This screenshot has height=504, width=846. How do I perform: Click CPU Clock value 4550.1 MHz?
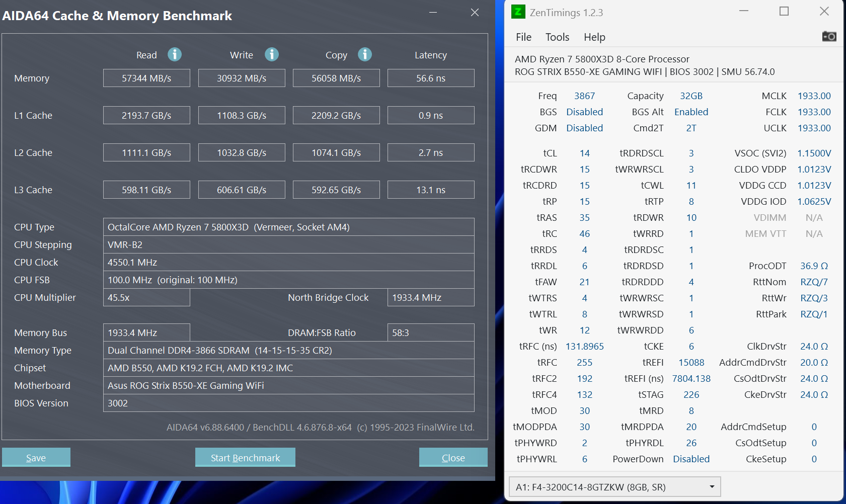coord(289,262)
